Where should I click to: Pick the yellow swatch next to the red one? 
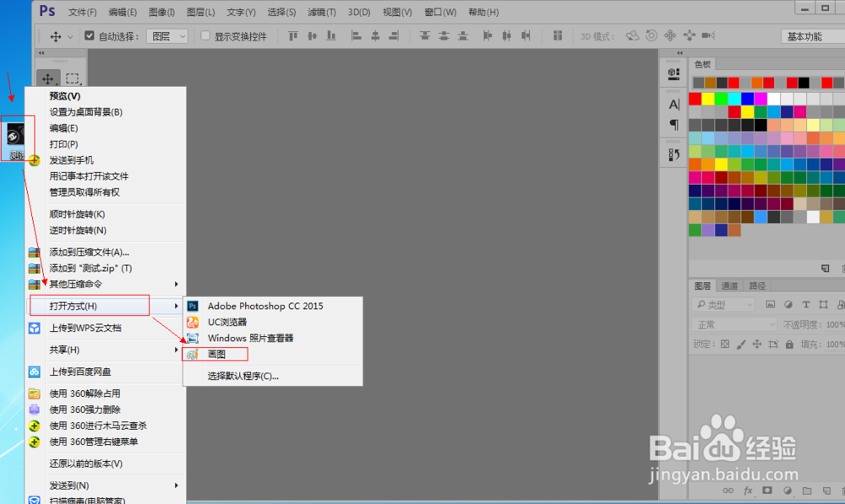pos(708,99)
